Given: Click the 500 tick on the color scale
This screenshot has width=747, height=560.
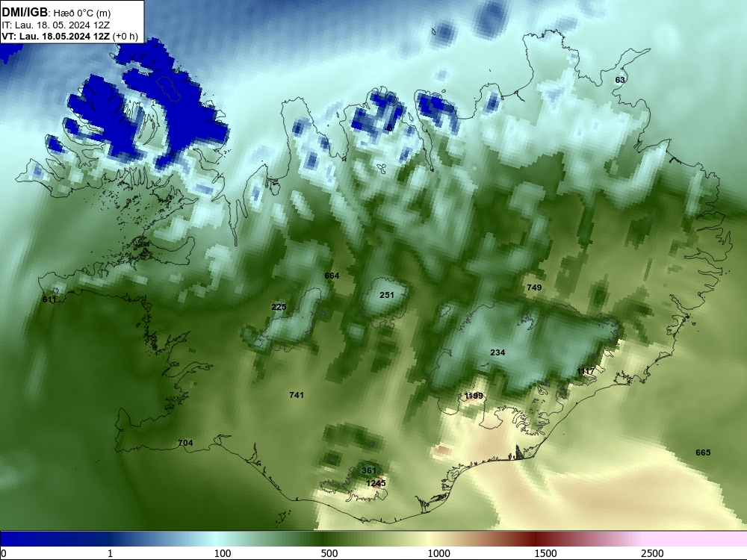Looking at the screenshot, I should pos(329,553).
